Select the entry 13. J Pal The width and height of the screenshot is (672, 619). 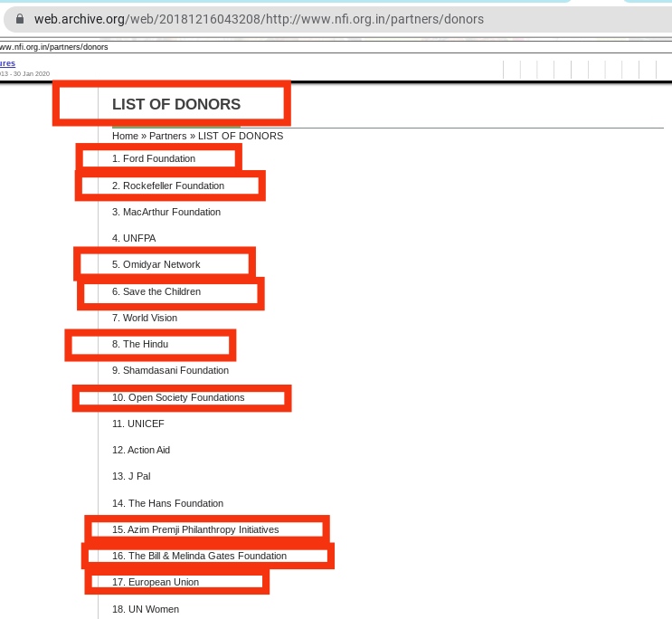(131, 476)
